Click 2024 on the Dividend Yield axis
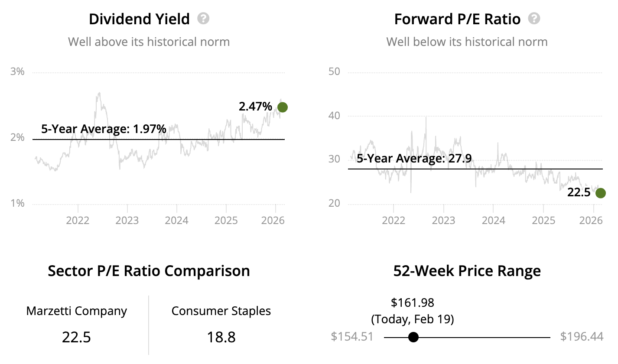 [176, 220]
